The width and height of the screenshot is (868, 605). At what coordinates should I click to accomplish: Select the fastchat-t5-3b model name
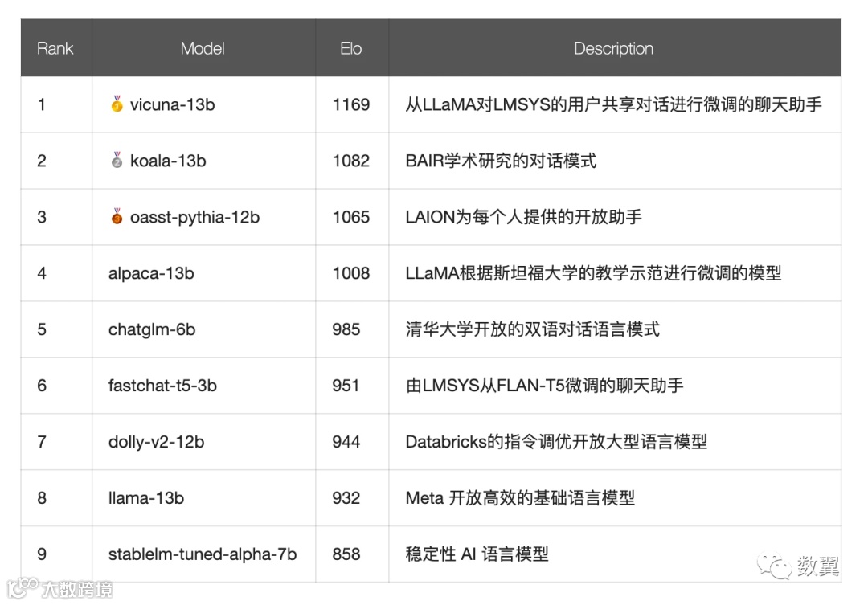[x=162, y=386]
